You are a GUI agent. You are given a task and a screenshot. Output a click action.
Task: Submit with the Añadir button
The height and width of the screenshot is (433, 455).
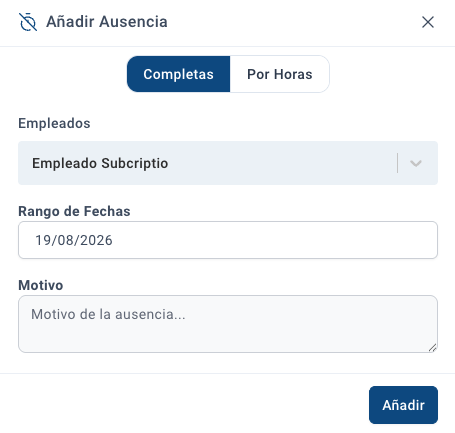pos(403,405)
